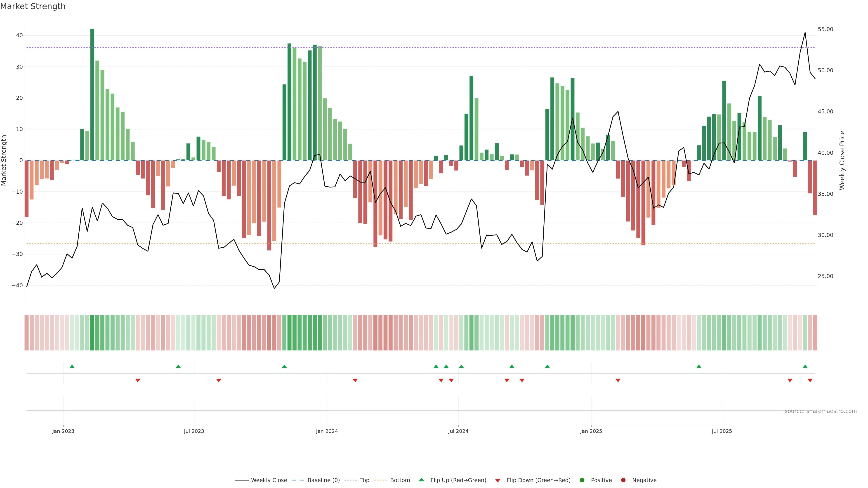Image resolution: width=868 pixels, height=488 pixels.
Task: Click the source: sharemaestro.com text
Action: 821,411
